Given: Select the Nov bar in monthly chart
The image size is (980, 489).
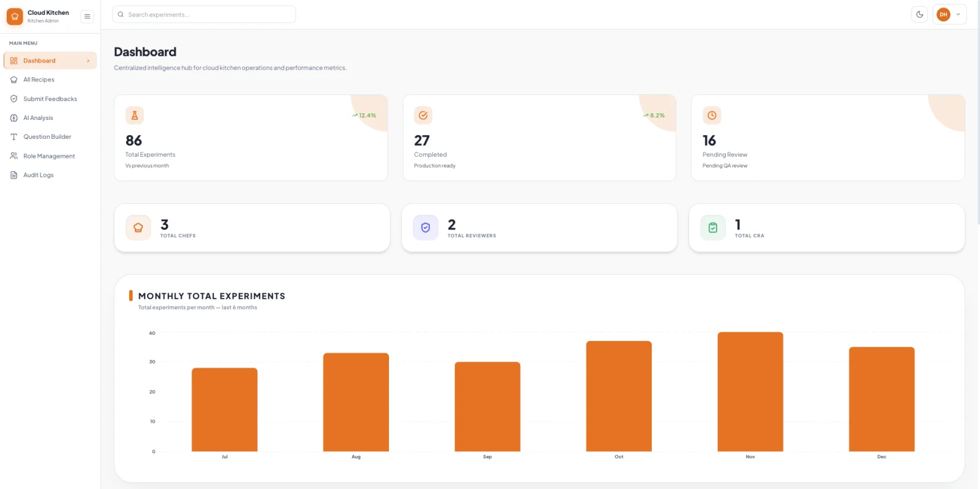Looking at the screenshot, I should point(750,392).
